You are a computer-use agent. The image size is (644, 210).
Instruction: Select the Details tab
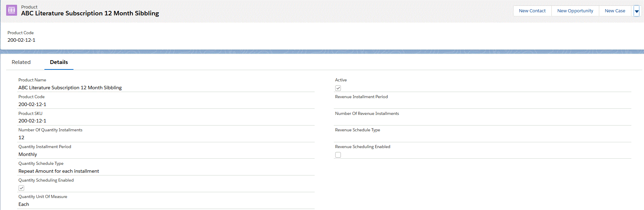(x=59, y=62)
